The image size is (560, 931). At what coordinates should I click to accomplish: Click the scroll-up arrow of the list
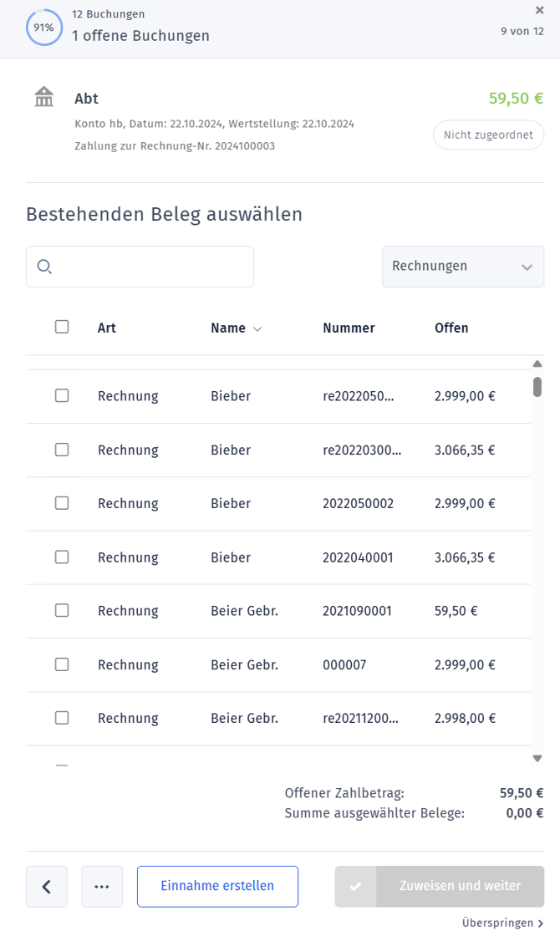click(537, 364)
